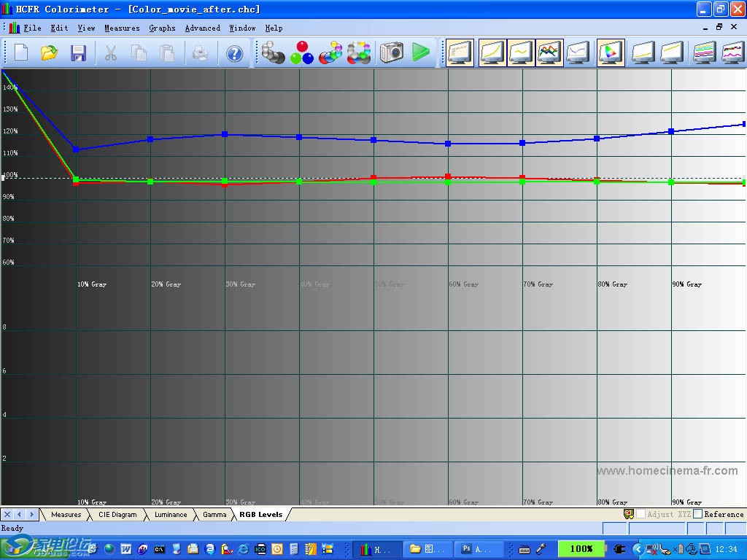The image size is (747, 560).
Task: Open the CIE diagram view toolbar icon
Action: coord(610,53)
